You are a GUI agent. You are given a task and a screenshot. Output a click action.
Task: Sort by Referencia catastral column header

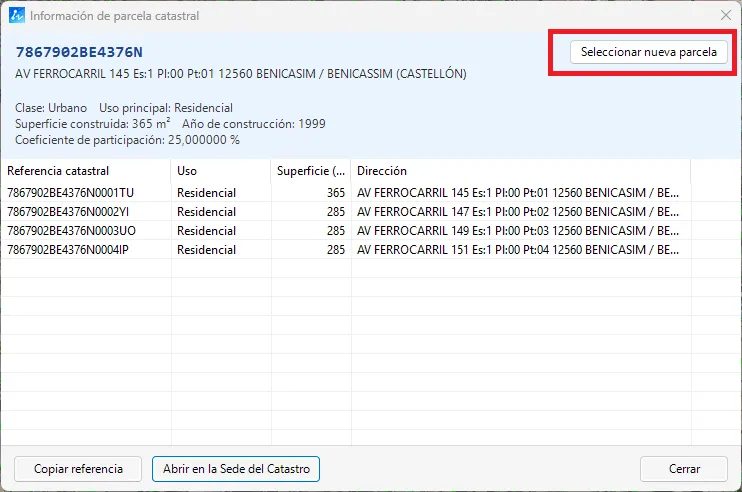[x=86, y=171]
